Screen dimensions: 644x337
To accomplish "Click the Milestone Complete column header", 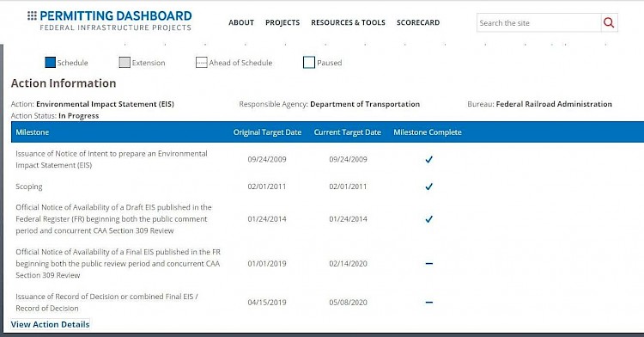I will (x=428, y=132).
